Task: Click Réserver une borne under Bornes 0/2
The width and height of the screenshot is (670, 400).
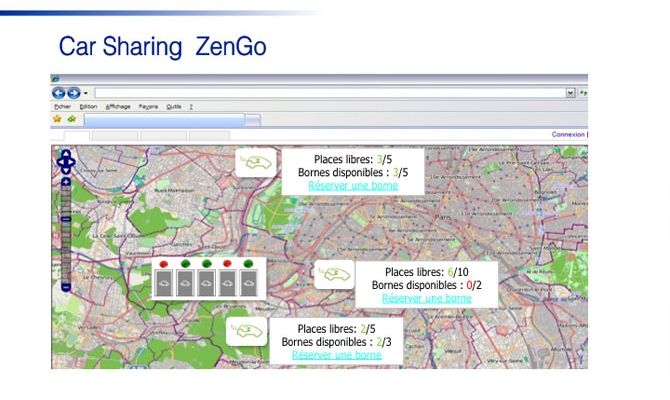Action: pyautogui.click(x=426, y=298)
